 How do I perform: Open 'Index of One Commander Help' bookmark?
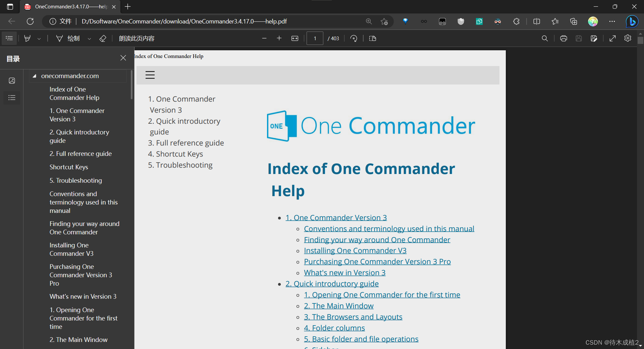click(74, 94)
